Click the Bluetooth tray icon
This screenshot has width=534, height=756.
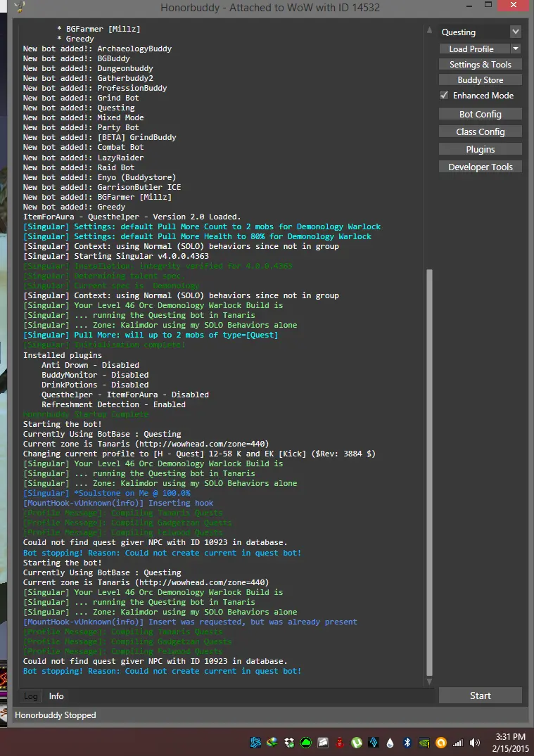pyautogui.click(x=407, y=743)
